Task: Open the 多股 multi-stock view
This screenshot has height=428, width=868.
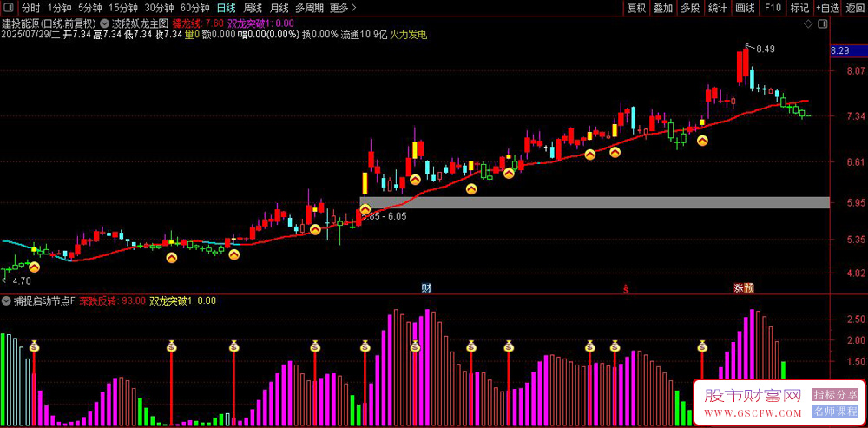Action: click(690, 9)
